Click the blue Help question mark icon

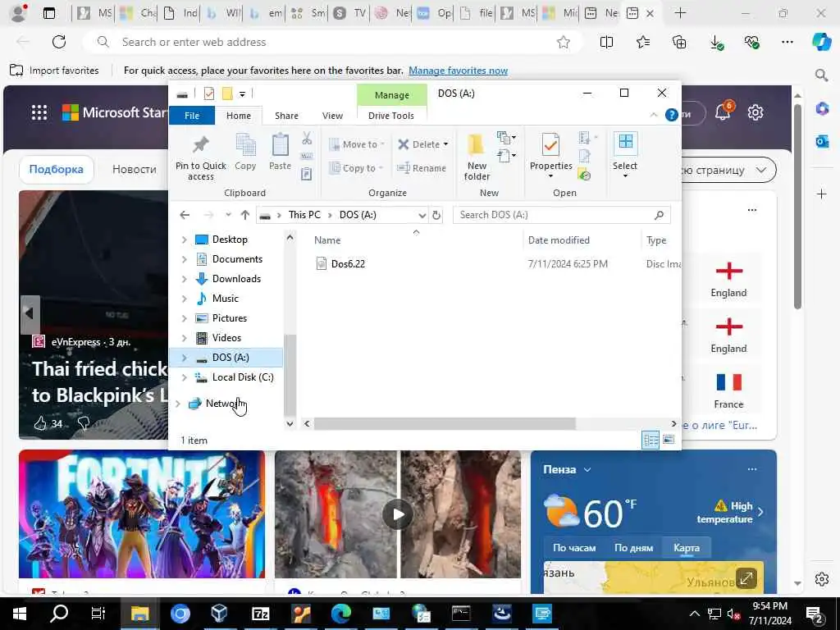(671, 115)
